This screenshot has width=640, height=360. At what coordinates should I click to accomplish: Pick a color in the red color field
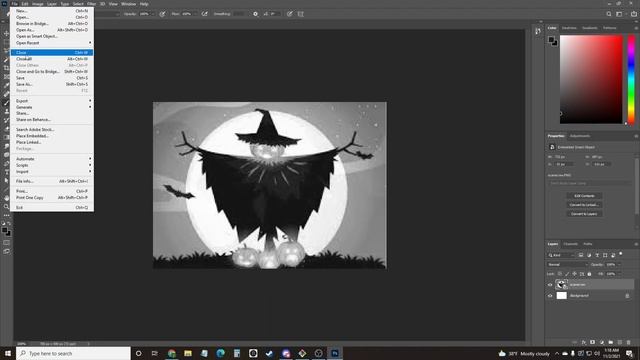click(591, 79)
